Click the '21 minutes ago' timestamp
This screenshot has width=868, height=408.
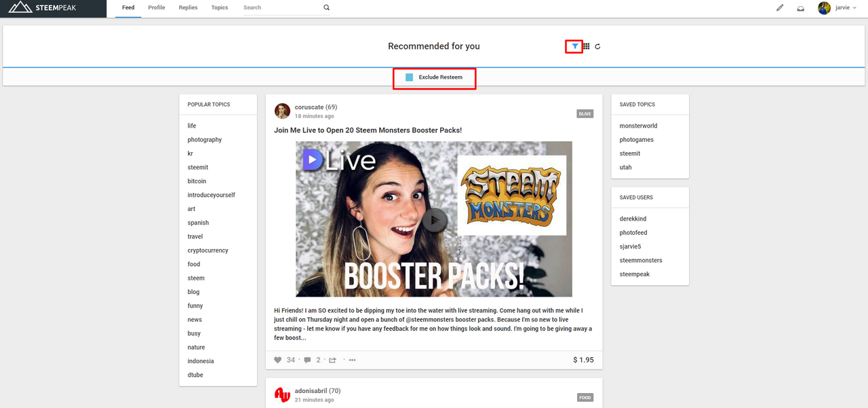[x=314, y=400]
